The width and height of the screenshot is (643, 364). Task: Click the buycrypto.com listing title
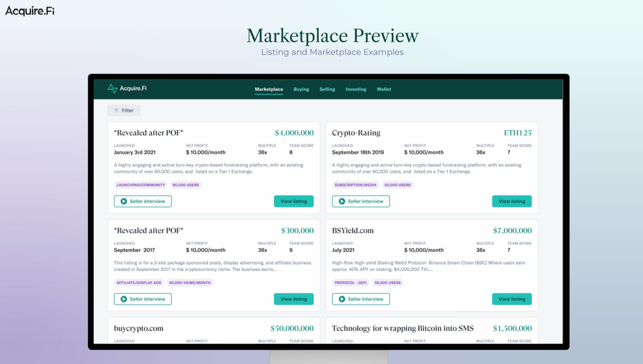(x=139, y=328)
